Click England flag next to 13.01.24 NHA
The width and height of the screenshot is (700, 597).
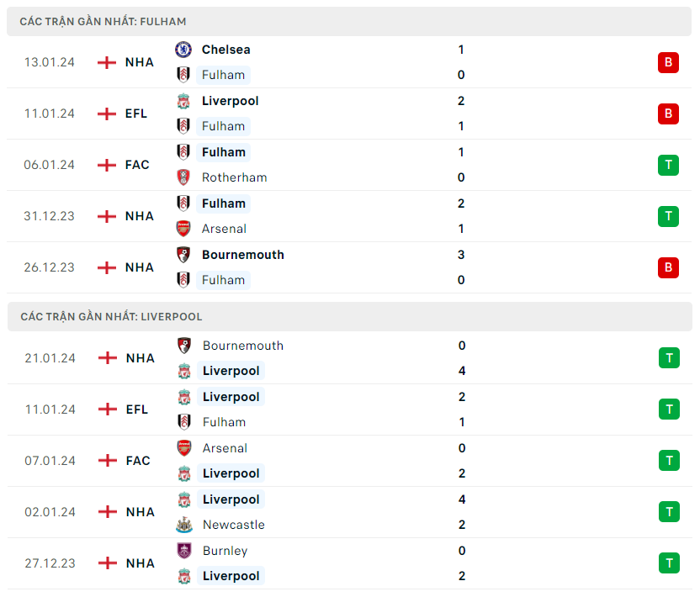click(107, 62)
